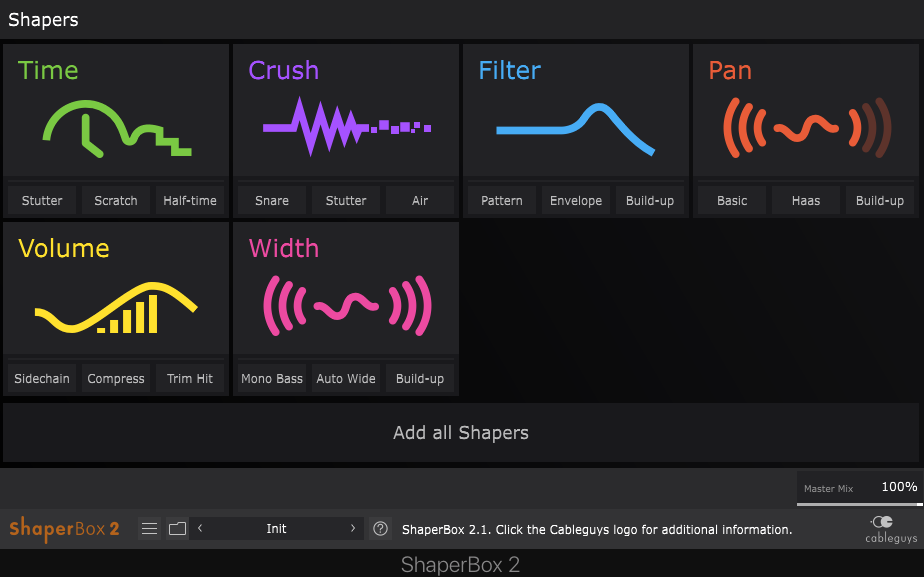Select the Filter Build-up preset
924x577 pixels.
pos(650,200)
